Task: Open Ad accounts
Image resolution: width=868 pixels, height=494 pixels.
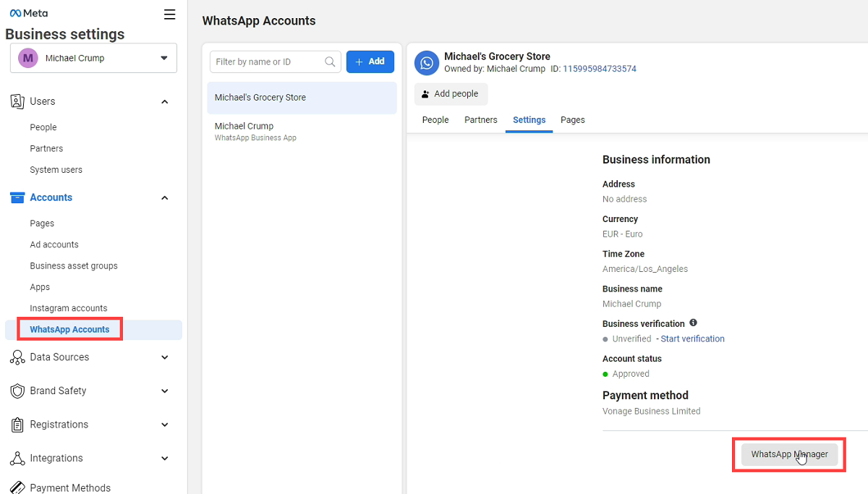Action: (54, 244)
